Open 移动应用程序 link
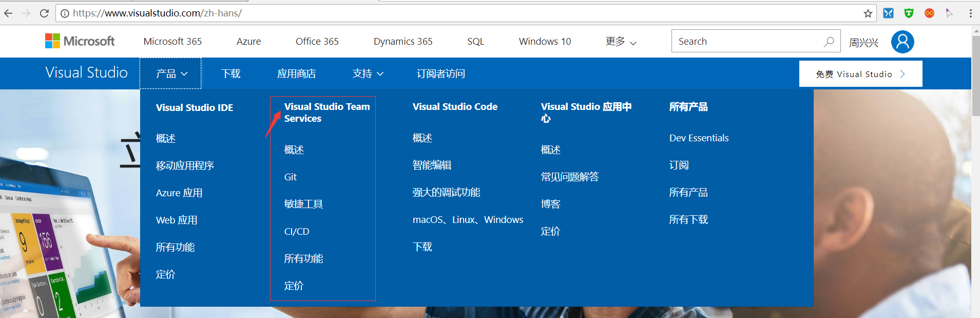 point(185,165)
